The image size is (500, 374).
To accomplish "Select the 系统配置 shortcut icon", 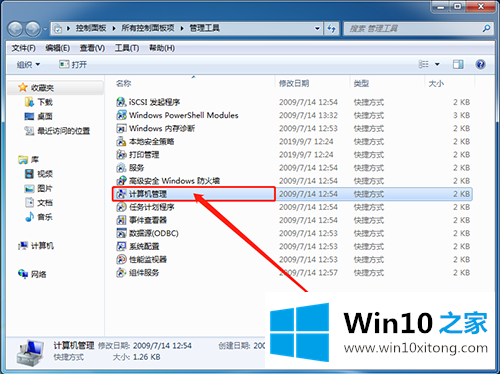I will coord(121,246).
